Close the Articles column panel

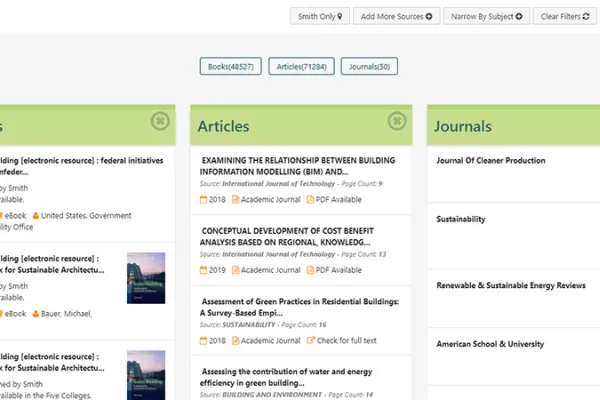[x=397, y=121]
